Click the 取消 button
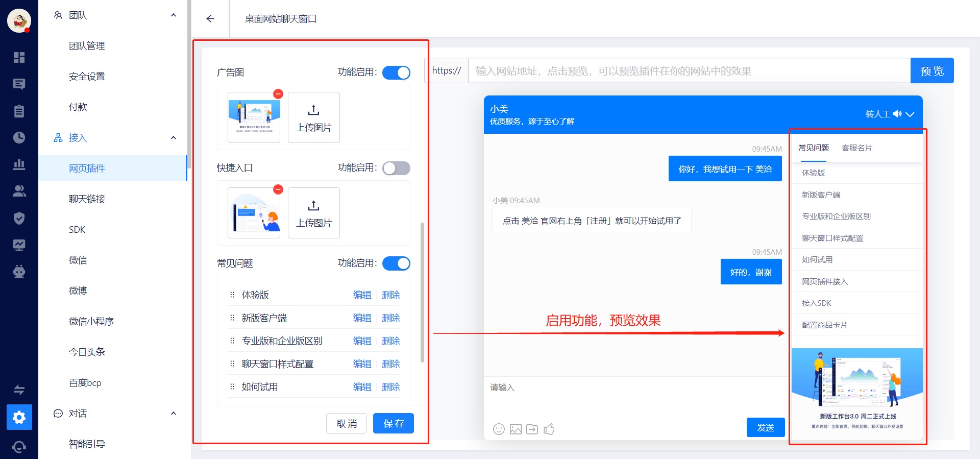Screen dimensions: 980x459 (x=347, y=423)
